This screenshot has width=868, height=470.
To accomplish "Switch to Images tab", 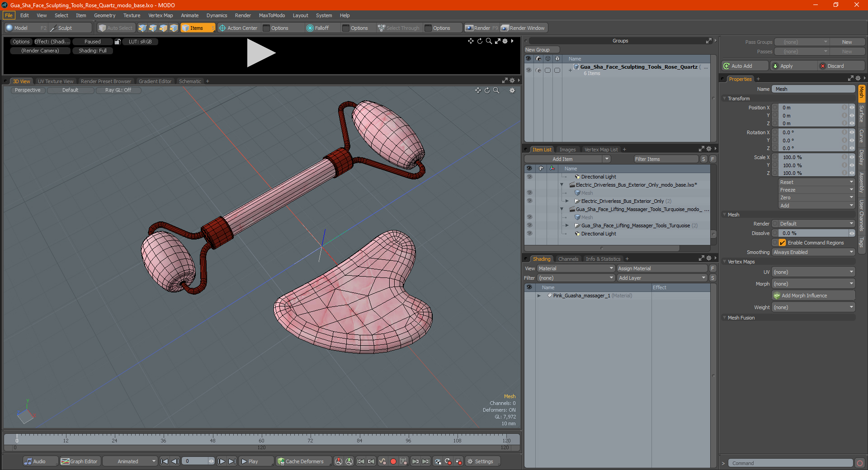I will [567, 150].
